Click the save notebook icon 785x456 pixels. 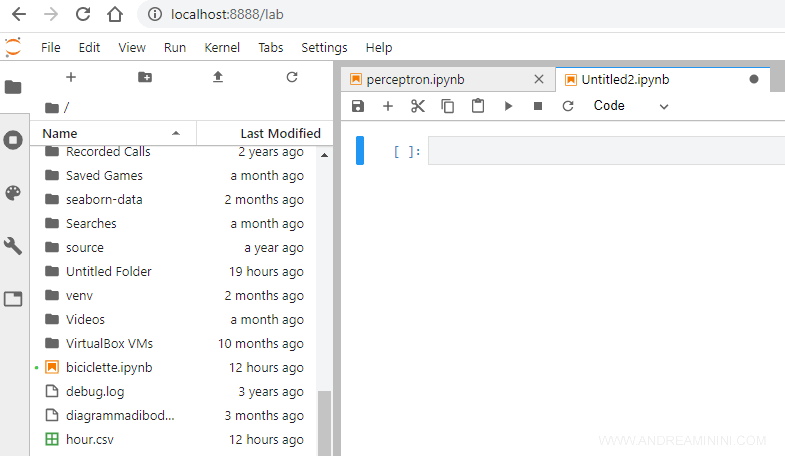pos(358,106)
